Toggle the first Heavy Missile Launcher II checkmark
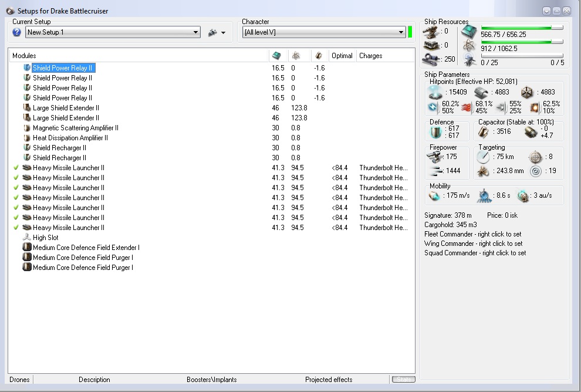The height and width of the screenshot is (392, 581). coord(16,168)
